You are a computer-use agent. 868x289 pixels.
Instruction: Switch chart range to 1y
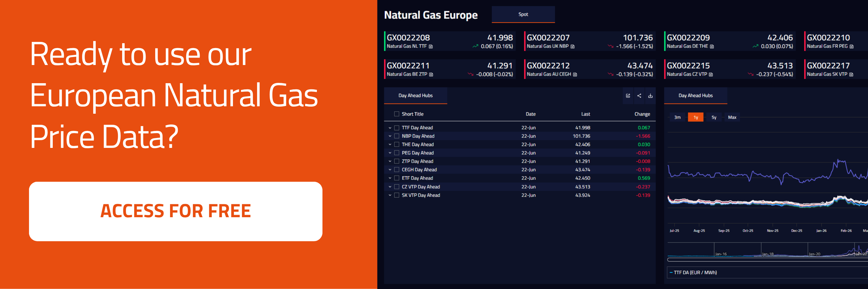(696, 117)
